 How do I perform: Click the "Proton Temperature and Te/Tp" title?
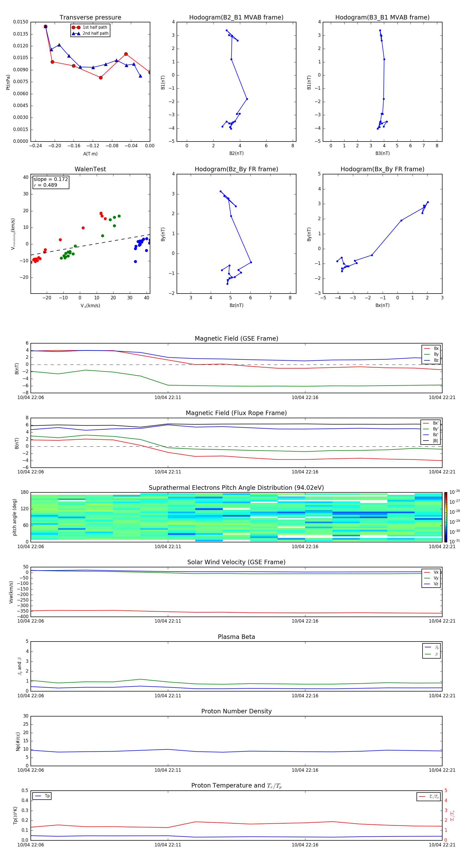click(236, 786)
